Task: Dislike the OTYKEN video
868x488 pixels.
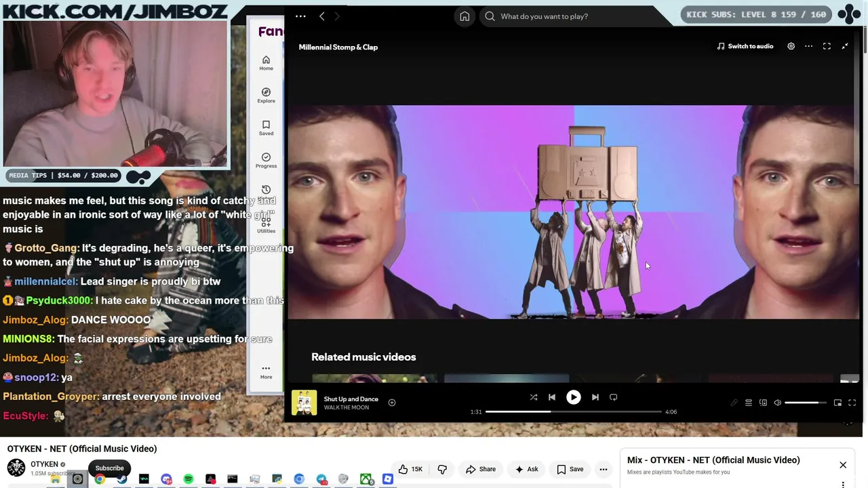Action: coord(442,469)
